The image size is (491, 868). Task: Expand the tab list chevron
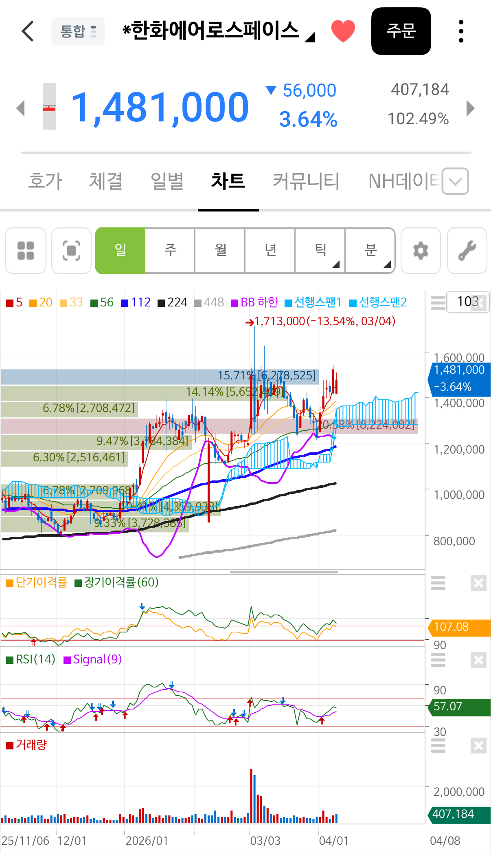455,181
